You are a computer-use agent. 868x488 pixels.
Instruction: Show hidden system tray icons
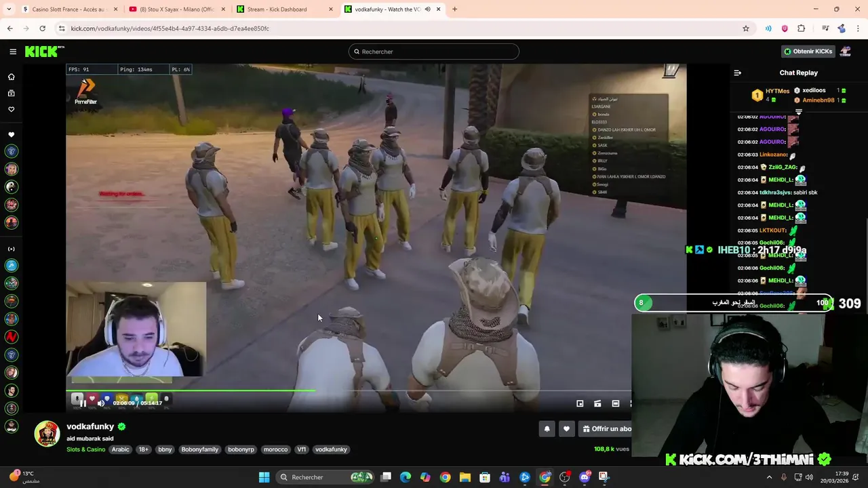tap(769, 477)
